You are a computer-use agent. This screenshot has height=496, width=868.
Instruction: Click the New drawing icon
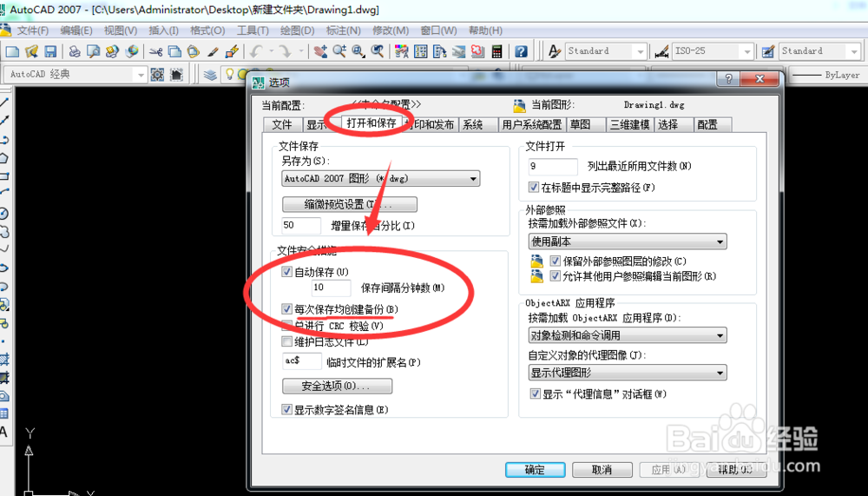click(12, 51)
